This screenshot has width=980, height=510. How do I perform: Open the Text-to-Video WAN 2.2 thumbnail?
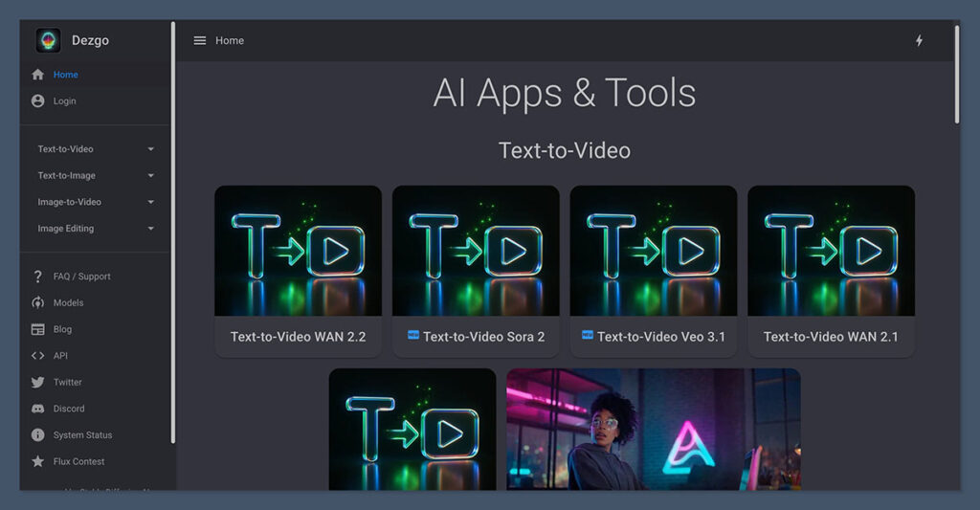299,251
